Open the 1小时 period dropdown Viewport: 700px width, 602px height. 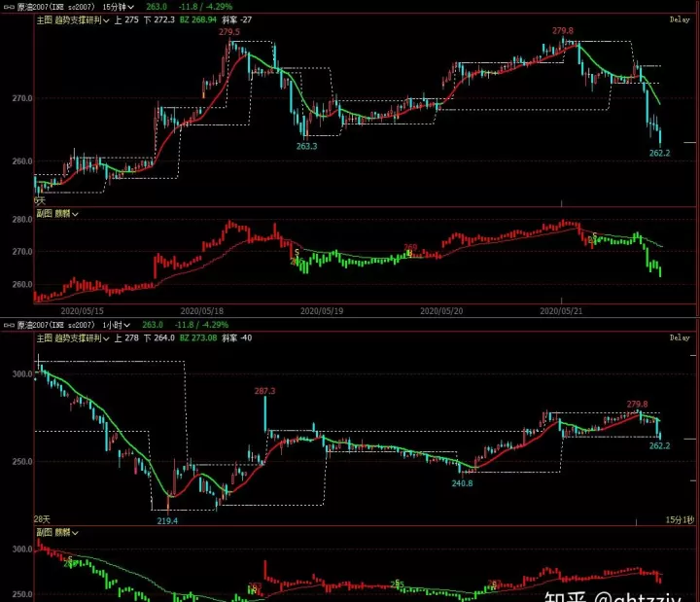(116, 325)
